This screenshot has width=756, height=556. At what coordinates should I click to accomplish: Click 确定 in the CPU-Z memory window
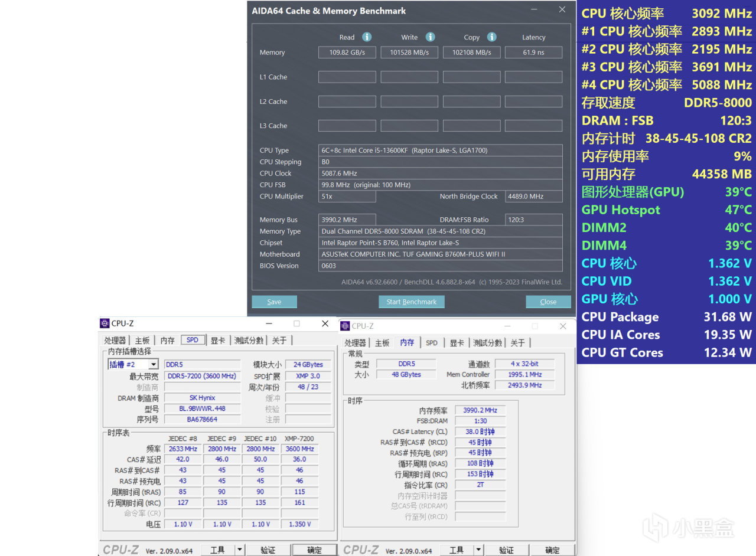click(x=553, y=550)
